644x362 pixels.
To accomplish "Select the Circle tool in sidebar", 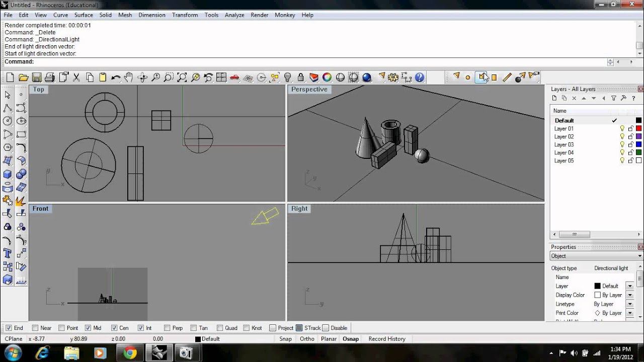I will 8,121.
